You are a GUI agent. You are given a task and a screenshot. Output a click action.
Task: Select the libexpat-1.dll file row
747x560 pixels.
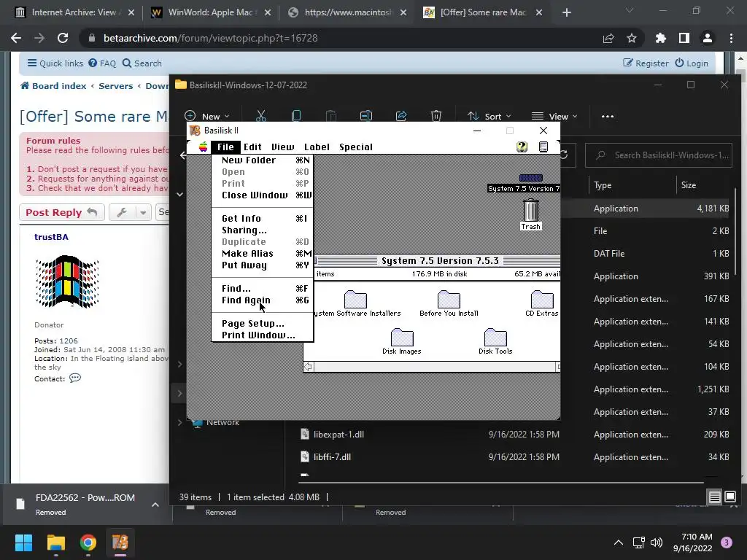[514, 435]
